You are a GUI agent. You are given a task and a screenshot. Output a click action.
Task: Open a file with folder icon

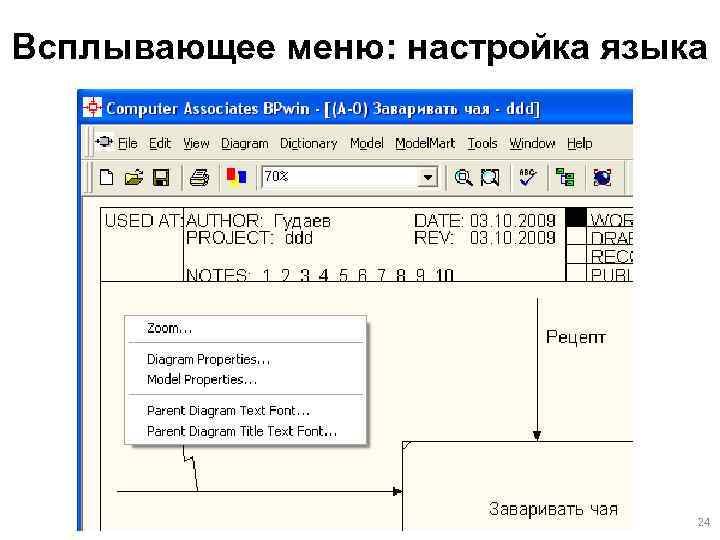(x=134, y=177)
